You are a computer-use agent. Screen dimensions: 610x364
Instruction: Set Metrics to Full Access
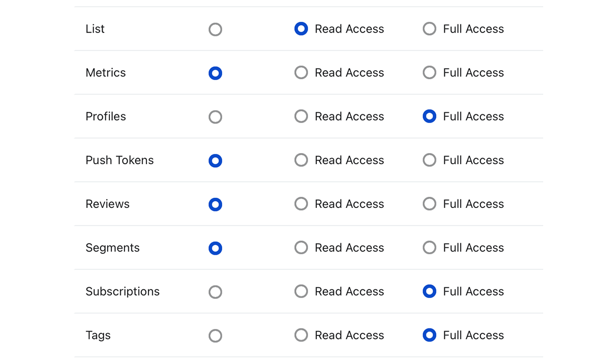click(430, 73)
